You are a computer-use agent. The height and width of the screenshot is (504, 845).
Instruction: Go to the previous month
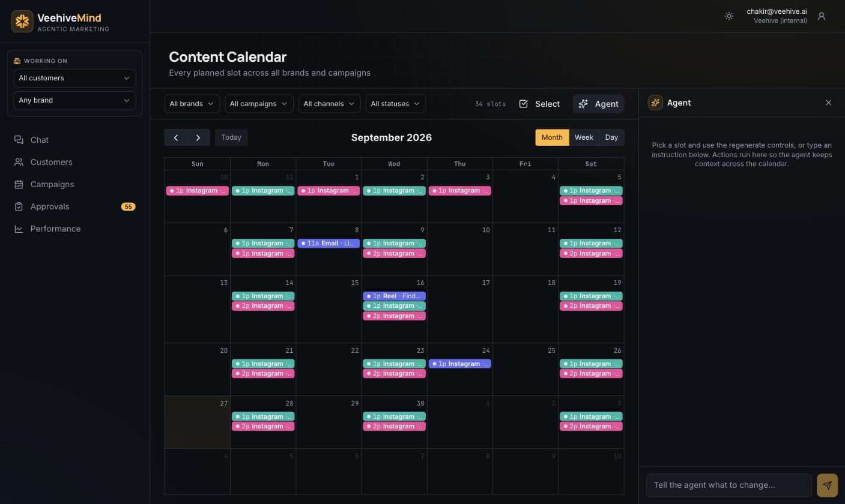175,137
